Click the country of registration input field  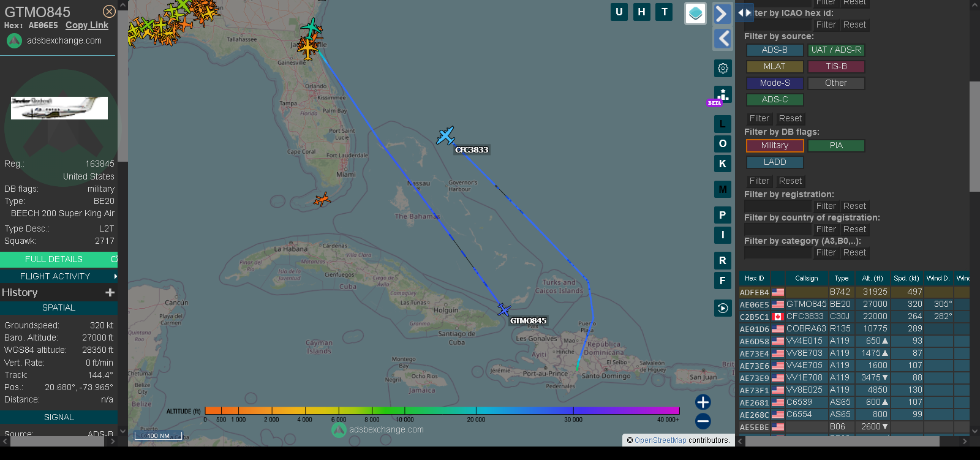[777, 230]
